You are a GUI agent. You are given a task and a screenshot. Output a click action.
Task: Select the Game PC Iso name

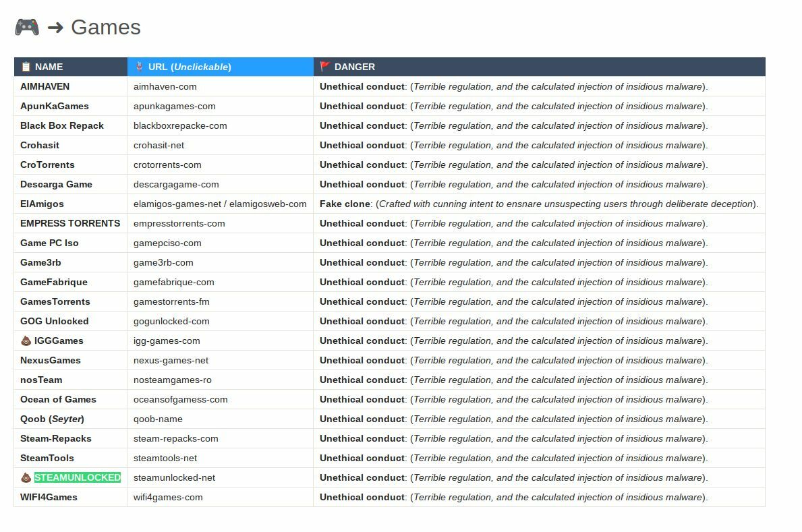coord(50,243)
